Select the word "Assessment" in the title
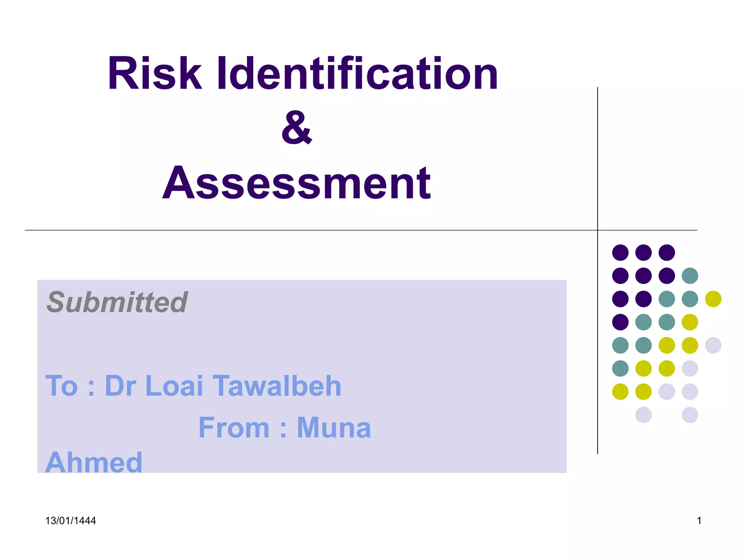 click(x=297, y=183)
